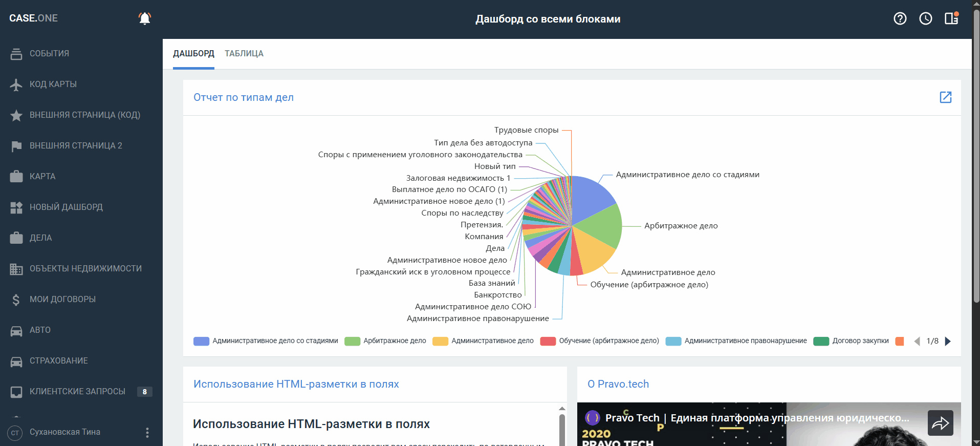Toggle legend swatch Договор закупки
The image size is (980, 446).
(x=821, y=341)
